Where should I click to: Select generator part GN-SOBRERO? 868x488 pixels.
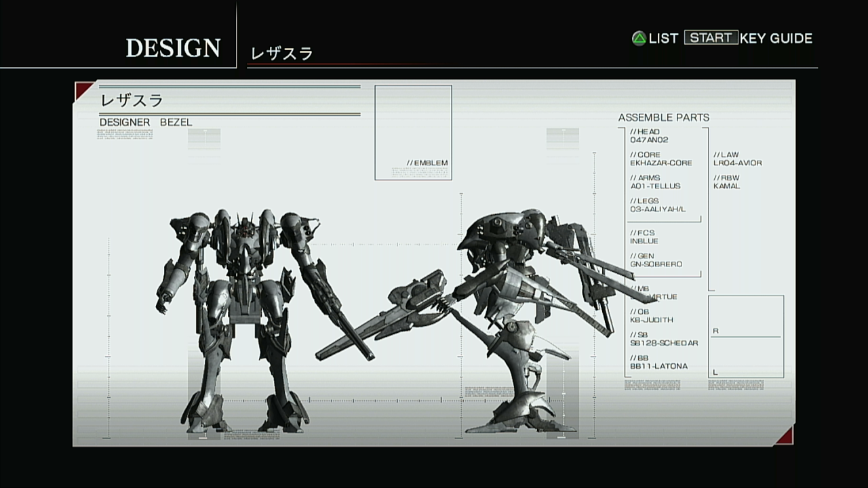656,264
